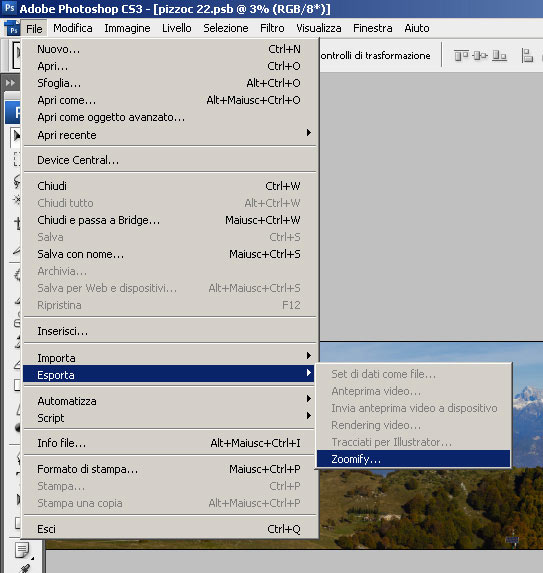Open the Aiuto menu

tap(417, 28)
